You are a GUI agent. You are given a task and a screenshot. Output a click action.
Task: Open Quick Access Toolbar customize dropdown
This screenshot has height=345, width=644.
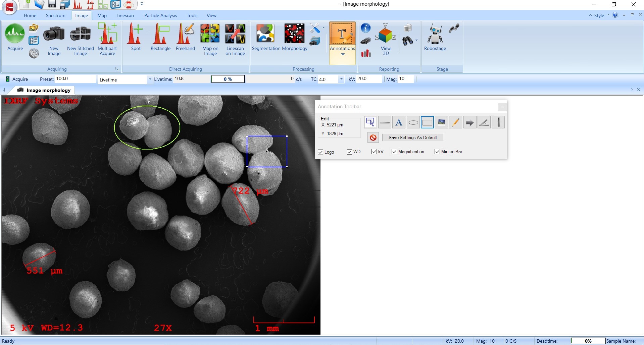[x=142, y=4]
